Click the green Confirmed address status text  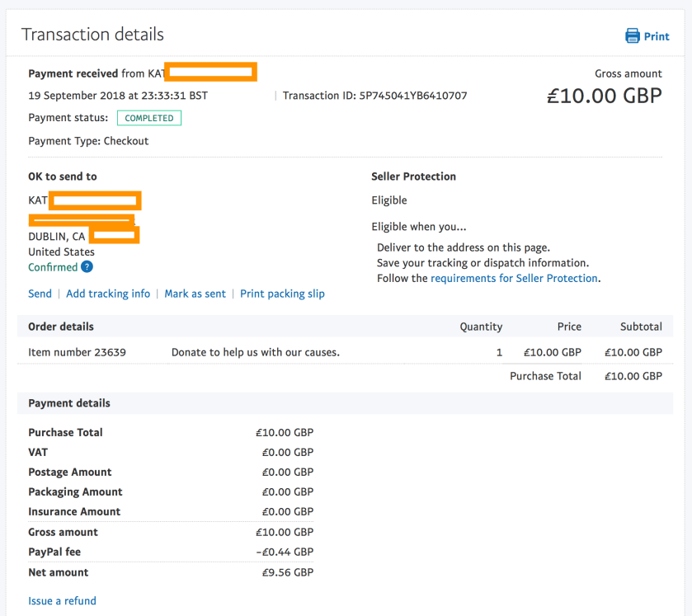tap(53, 267)
